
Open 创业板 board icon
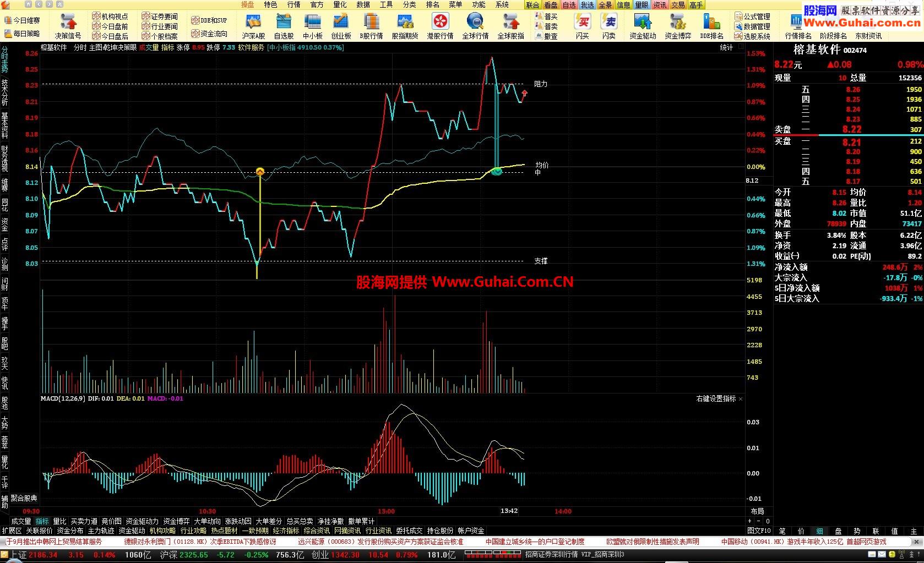point(341,25)
